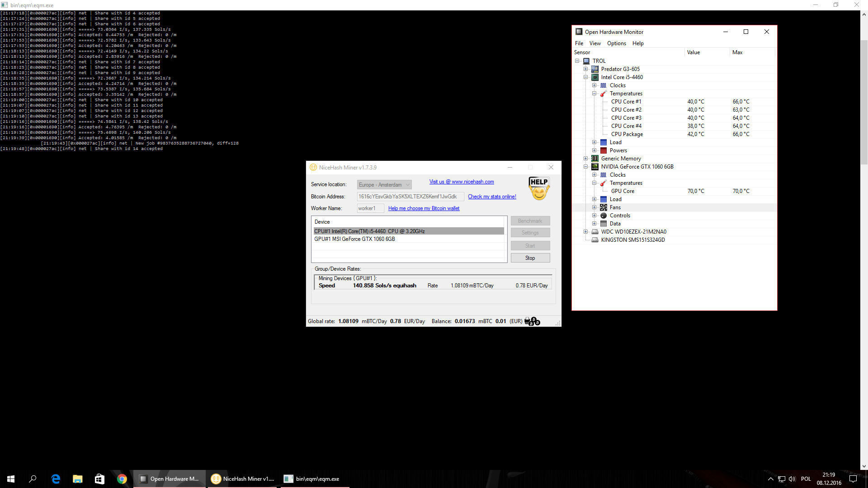This screenshot has width=868, height=488.
Task: Expand the Predator G3-605 node
Action: point(586,69)
